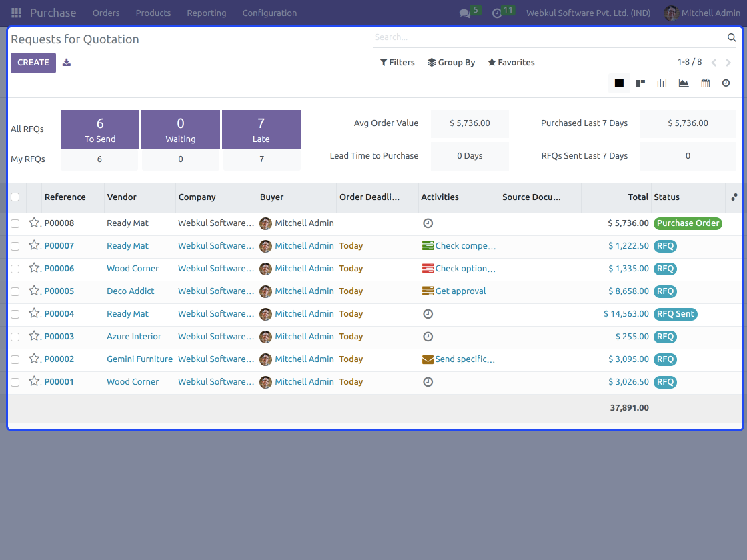The width and height of the screenshot is (747, 560).
Task: Show the 7 Late RFQs tile
Action: [261, 129]
